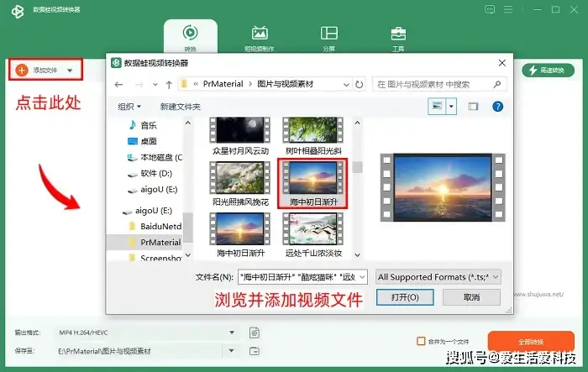Toggle the 高速转换 high-speed conversion switch
The width and height of the screenshot is (588, 372).
tap(549, 71)
